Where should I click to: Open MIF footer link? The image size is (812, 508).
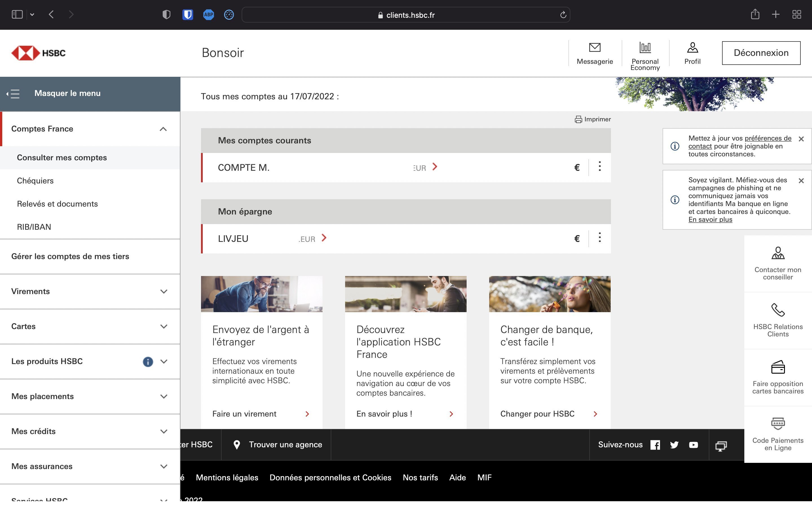click(484, 478)
